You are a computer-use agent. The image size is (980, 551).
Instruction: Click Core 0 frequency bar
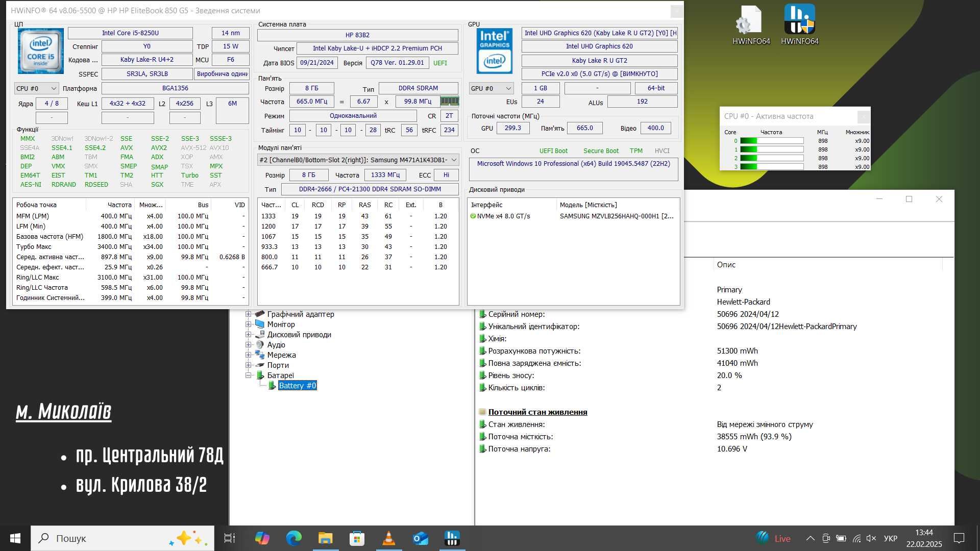(x=772, y=141)
